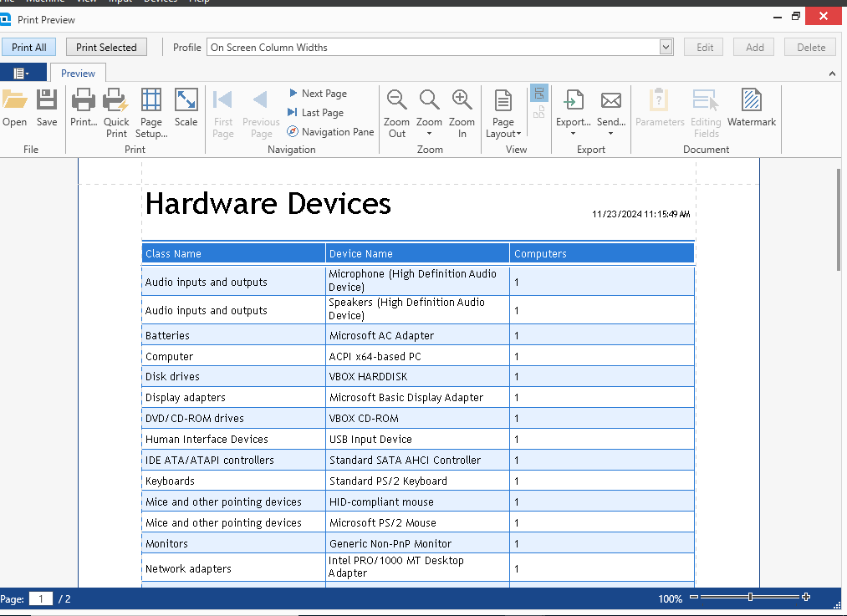The width and height of the screenshot is (847, 616).
Task: Click 'ACPI x64-based PC' cell
Action: pos(417,356)
